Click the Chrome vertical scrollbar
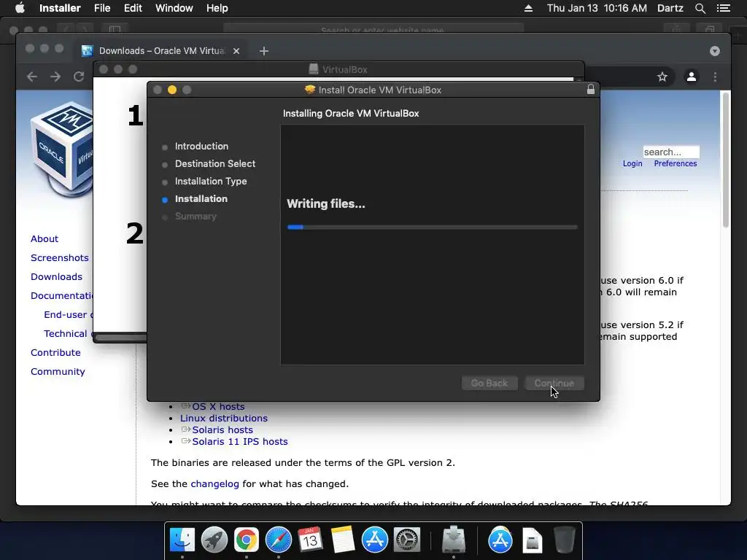Image resolution: width=747 pixels, height=560 pixels. pyautogui.click(x=726, y=160)
